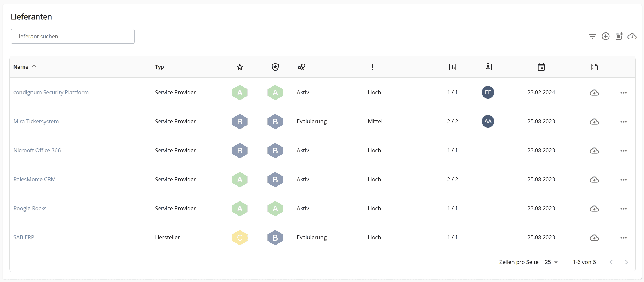Select the star rating column header icon
The height and width of the screenshot is (282, 644).
240,67
